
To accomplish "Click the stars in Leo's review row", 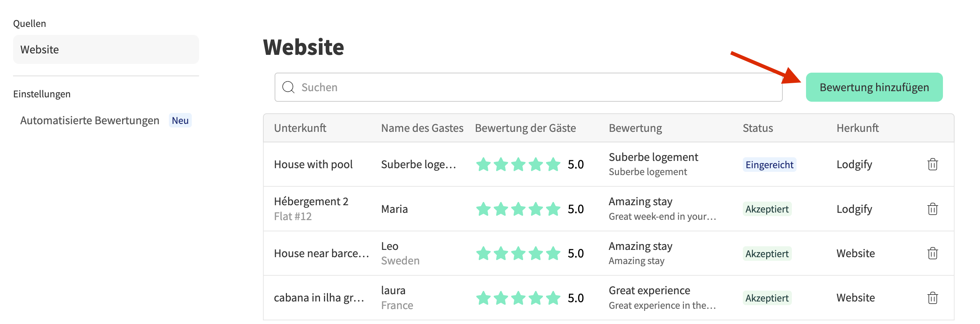I will 518,253.
